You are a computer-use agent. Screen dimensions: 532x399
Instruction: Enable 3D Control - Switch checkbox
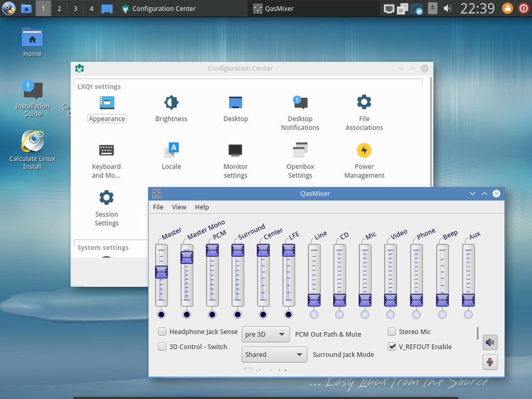162,346
